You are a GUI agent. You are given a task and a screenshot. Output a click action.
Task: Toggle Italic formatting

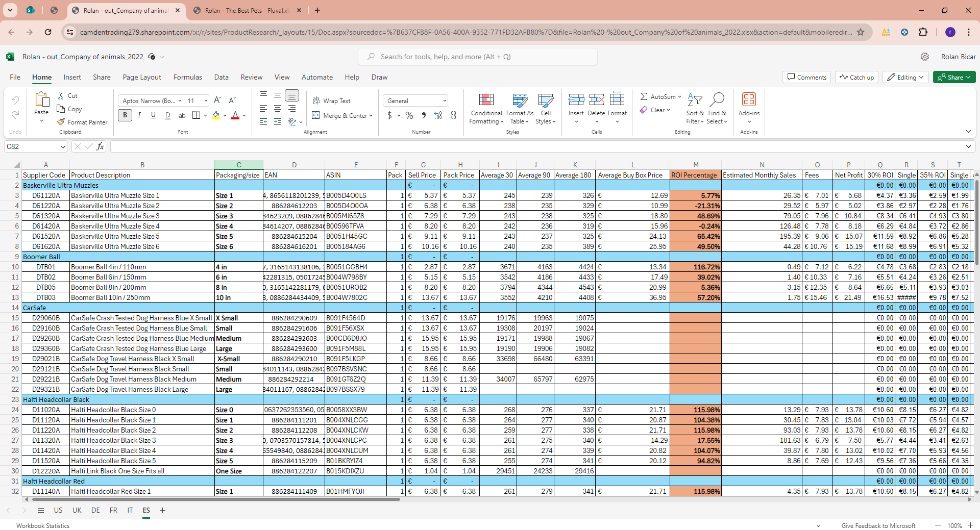click(x=139, y=116)
